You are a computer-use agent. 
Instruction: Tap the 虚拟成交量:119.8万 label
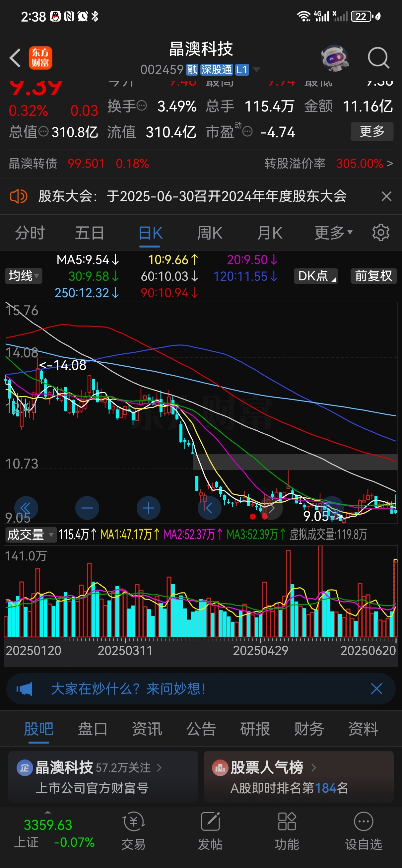[x=328, y=535]
